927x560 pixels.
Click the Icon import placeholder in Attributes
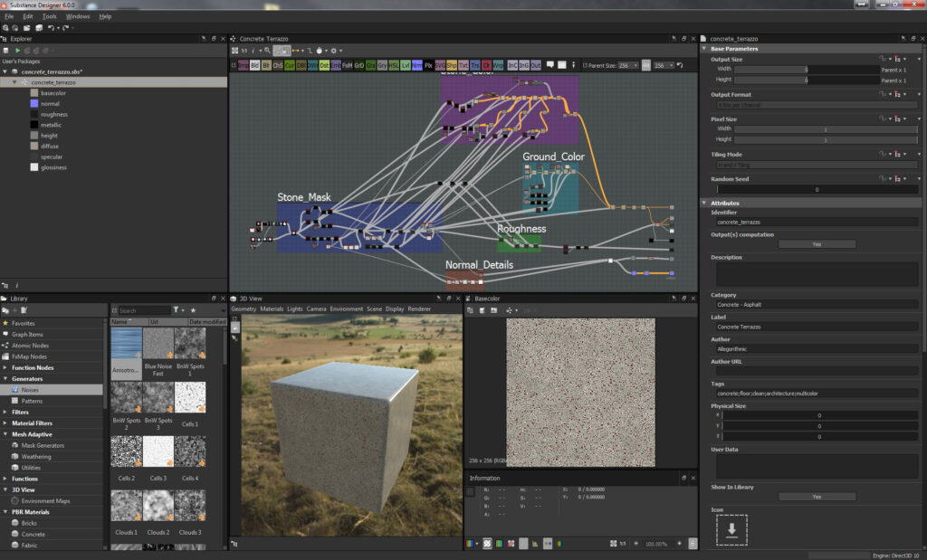(731, 530)
